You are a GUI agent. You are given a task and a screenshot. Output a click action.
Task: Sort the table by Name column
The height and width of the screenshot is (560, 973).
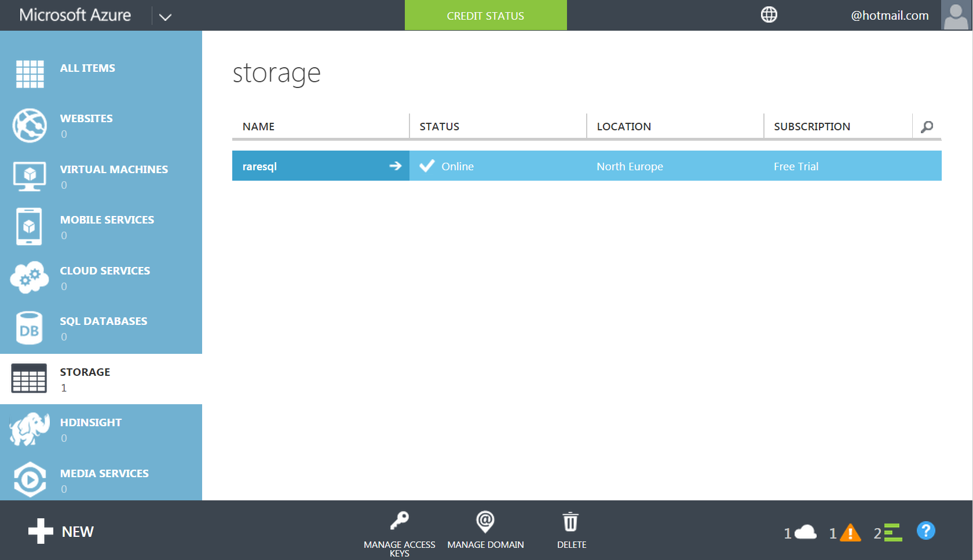click(x=259, y=127)
